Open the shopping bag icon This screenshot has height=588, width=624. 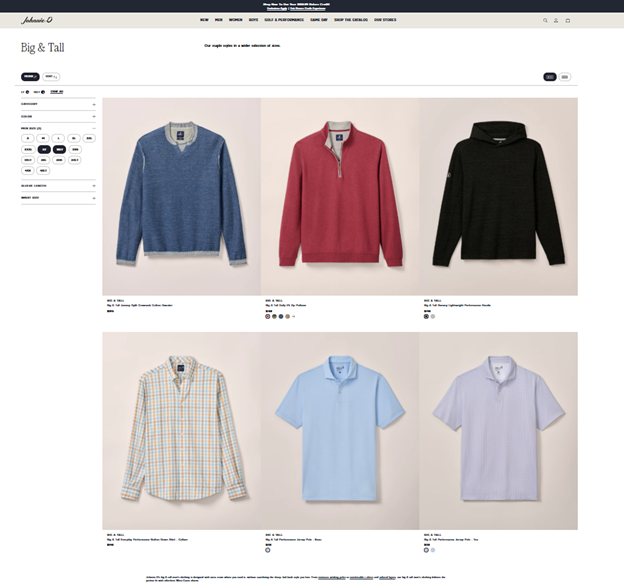[568, 20]
